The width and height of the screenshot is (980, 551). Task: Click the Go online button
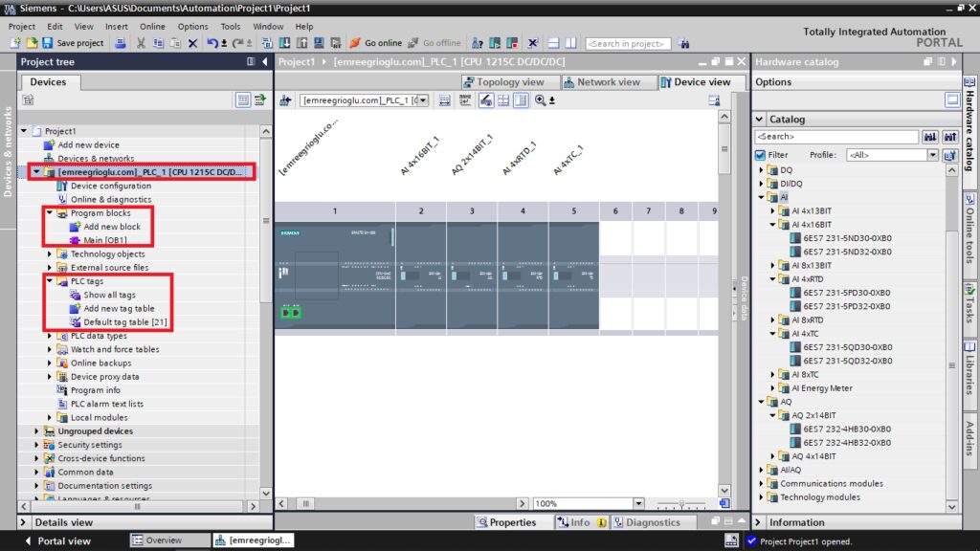tap(375, 43)
